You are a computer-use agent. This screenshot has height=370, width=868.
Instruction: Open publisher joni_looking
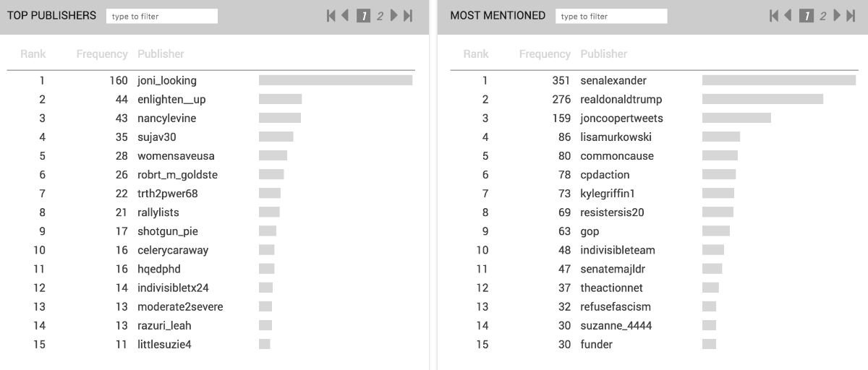pos(167,81)
